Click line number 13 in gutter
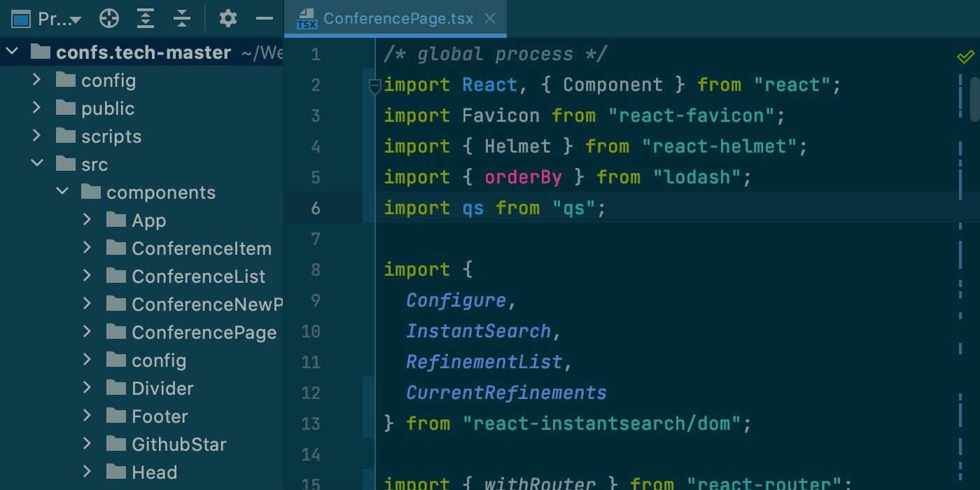The height and width of the screenshot is (490, 980). [311, 423]
